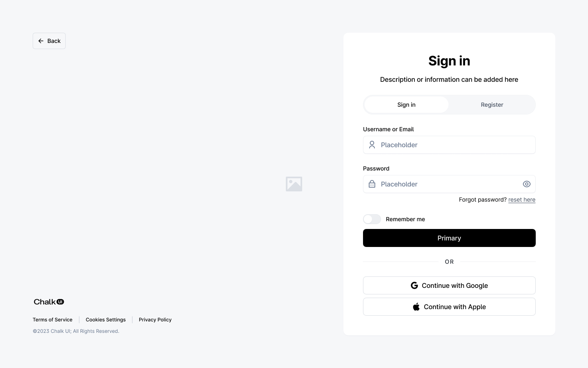588x368 pixels.
Task: Switch to the Register tab
Action: click(492, 105)
